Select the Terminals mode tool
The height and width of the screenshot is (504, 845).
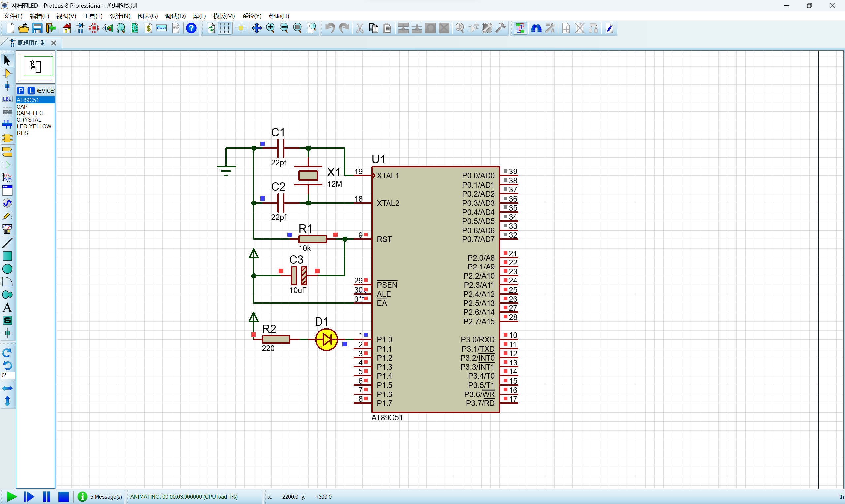coord(7,151)
